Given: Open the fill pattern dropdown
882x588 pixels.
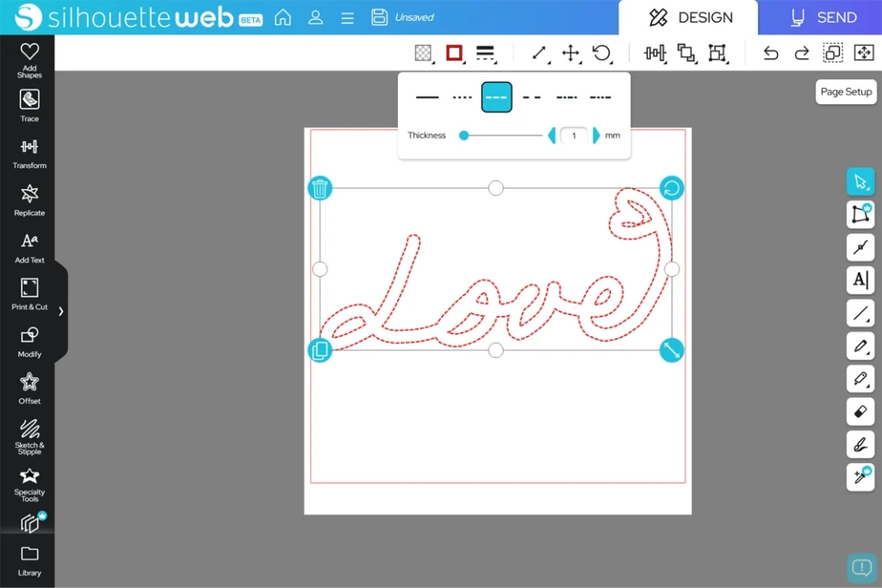Looking at the screenshot, I should pyautogui.click(x=423, y=53).
